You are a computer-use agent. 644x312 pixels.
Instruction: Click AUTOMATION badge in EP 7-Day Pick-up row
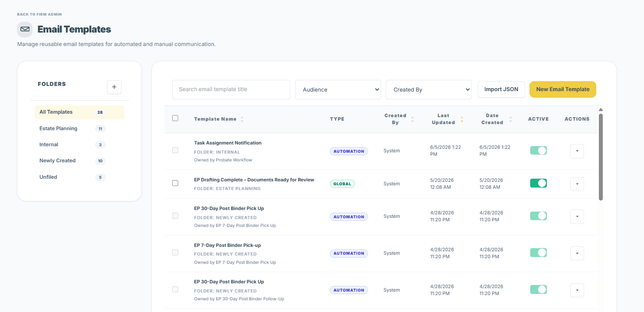click(x=349, y=253)
